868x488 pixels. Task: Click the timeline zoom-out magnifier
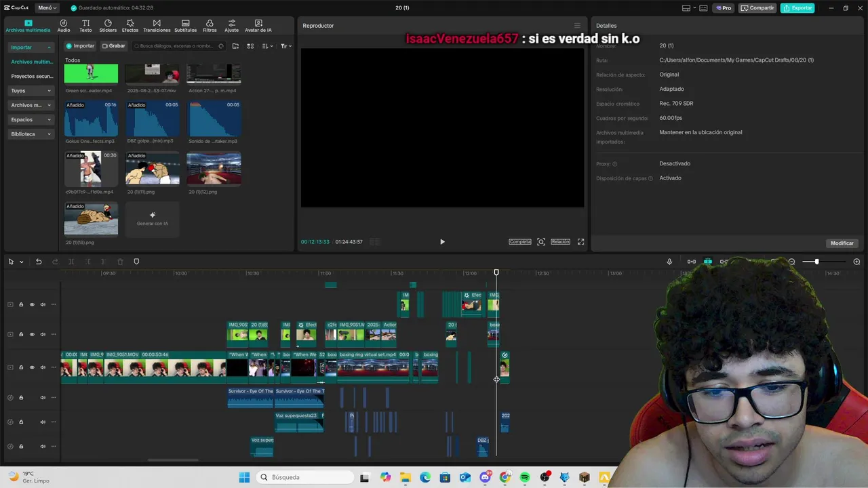791,262
